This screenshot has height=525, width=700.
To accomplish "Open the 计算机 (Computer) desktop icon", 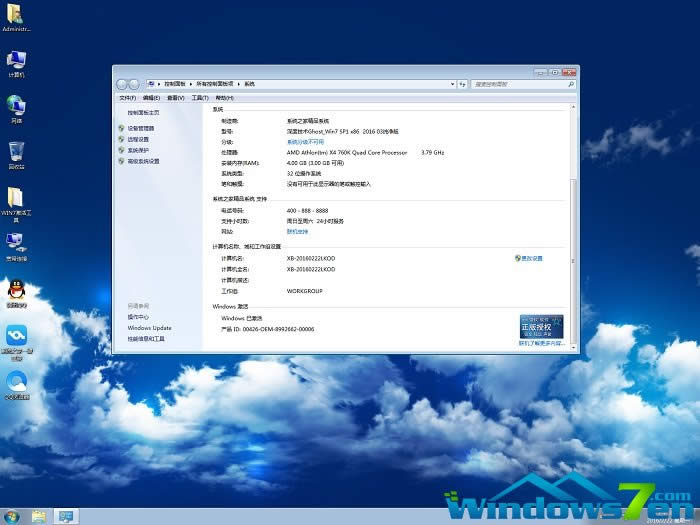I will point(16,60).
